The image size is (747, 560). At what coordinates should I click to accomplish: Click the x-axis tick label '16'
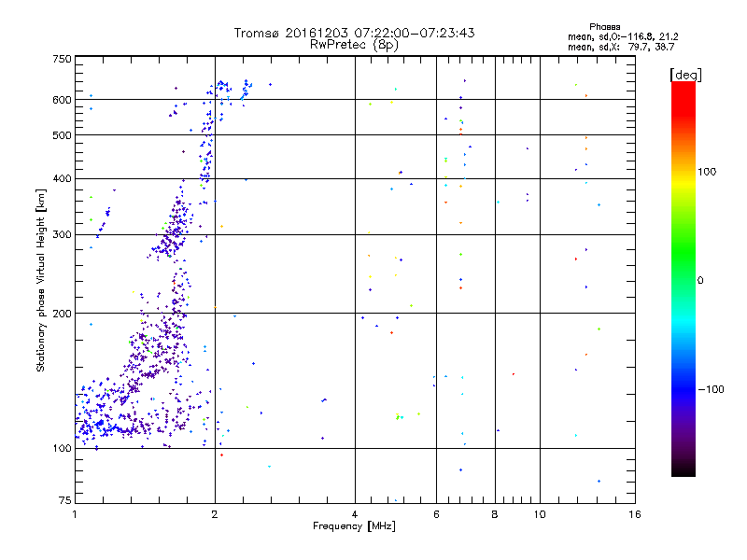click(635, 514)
